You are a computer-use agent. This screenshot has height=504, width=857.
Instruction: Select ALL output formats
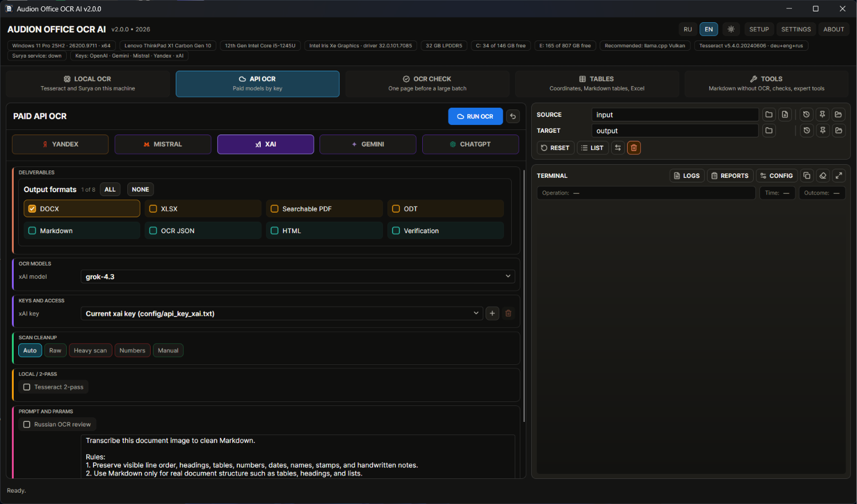pos(110,189)
